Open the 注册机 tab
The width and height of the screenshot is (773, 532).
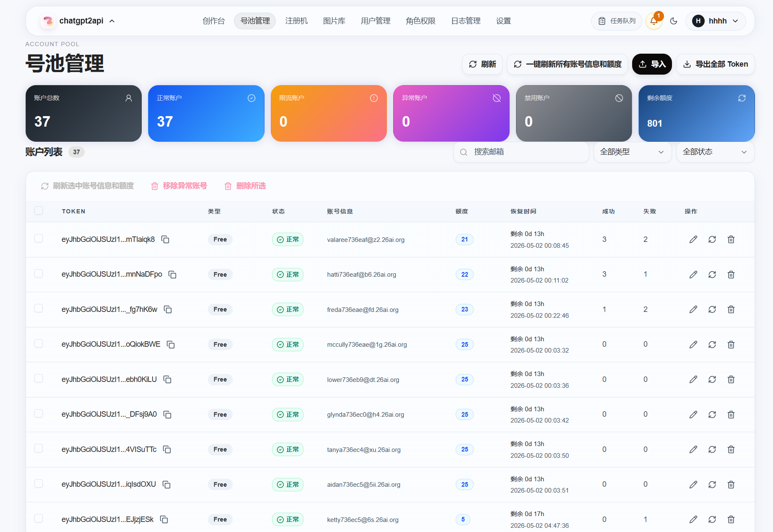point(296,21)
